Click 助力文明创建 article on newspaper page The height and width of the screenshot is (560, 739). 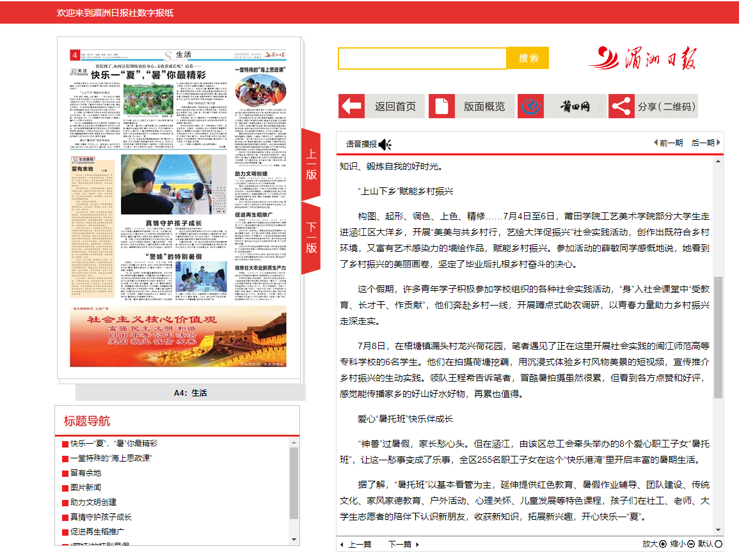(260, 189)
